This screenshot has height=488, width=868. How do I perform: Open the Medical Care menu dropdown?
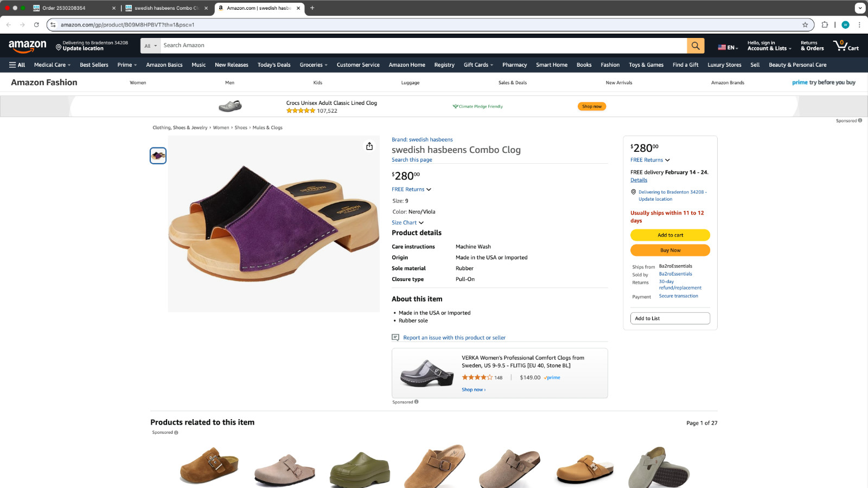pyautogui.click(x=52, y=65)
